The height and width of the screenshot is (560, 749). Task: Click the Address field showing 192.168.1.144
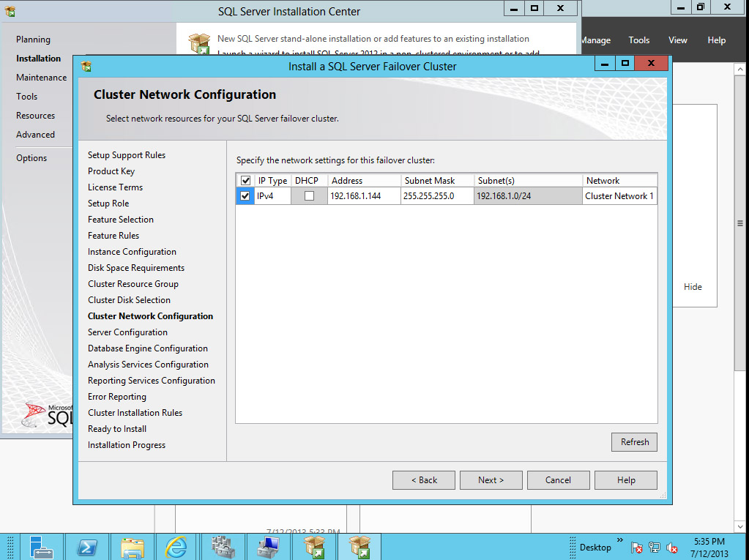(364, 195)
